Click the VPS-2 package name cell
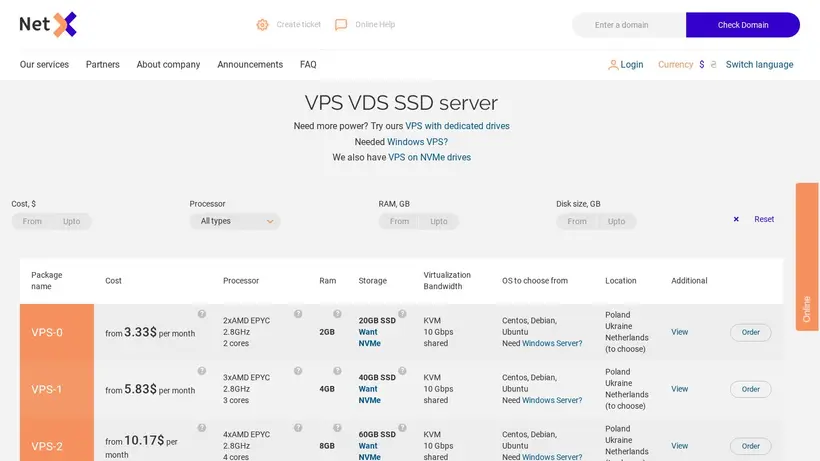The image size is (820, 461). point(57,442)
